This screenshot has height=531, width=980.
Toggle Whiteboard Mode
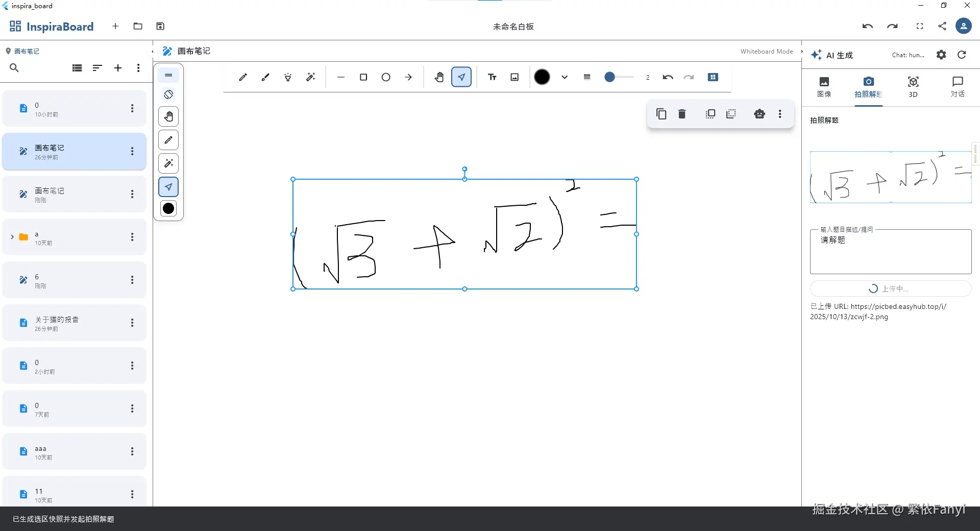[x=767, y=51]
